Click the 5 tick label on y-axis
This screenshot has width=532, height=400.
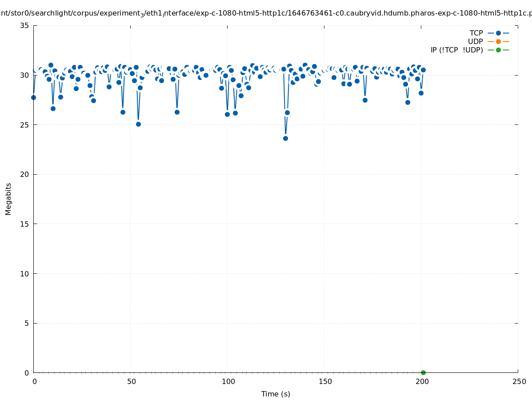pos(26,323)
